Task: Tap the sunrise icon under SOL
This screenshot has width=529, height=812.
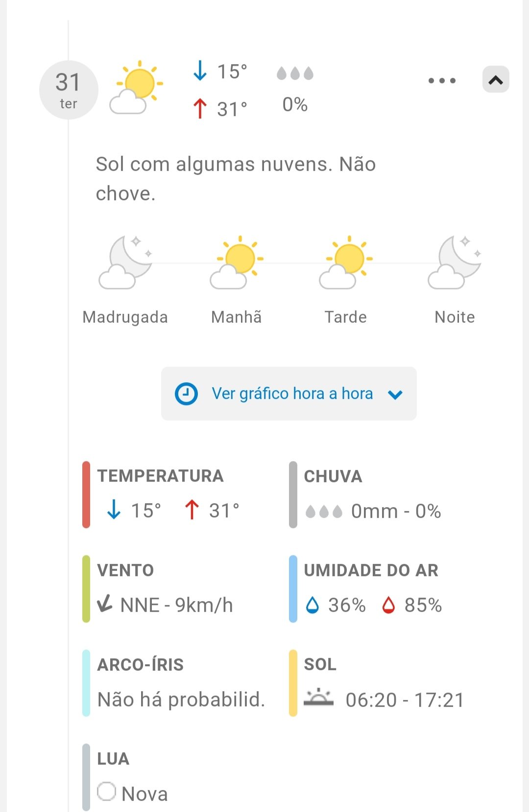Action: [318, 698]
